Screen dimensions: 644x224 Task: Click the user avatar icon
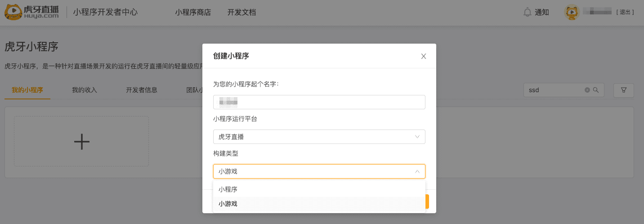point(572,12)
